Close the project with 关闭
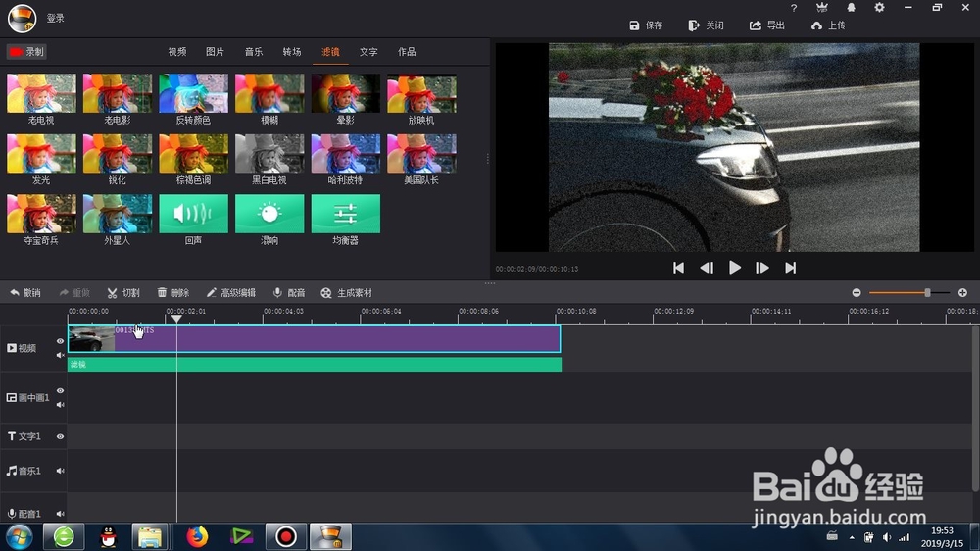Viewport: 980px width, 551px height. [x=707, y=25]
